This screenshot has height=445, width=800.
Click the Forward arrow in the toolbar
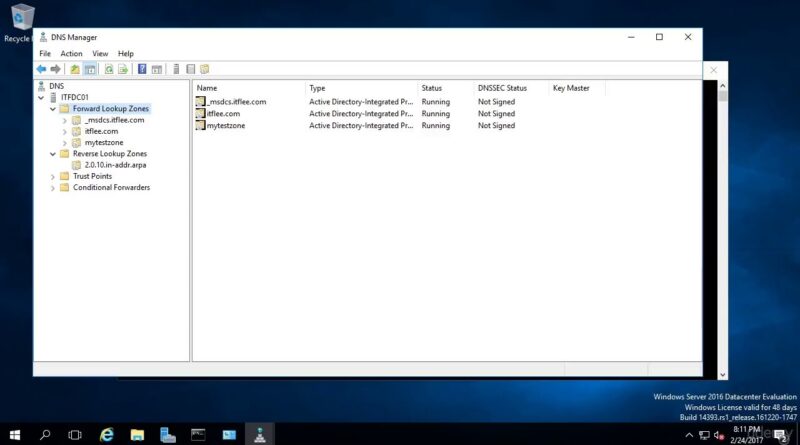[56, 69]
